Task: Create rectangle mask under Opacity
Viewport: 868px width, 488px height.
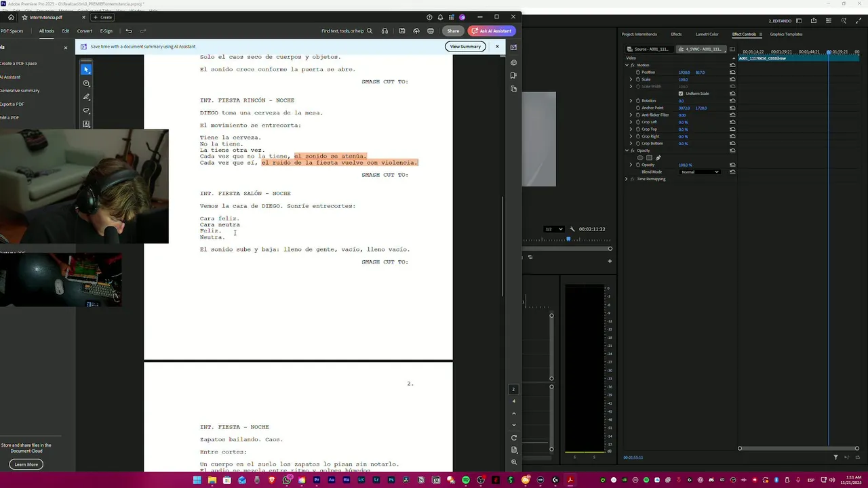Action: click(649, 158)
